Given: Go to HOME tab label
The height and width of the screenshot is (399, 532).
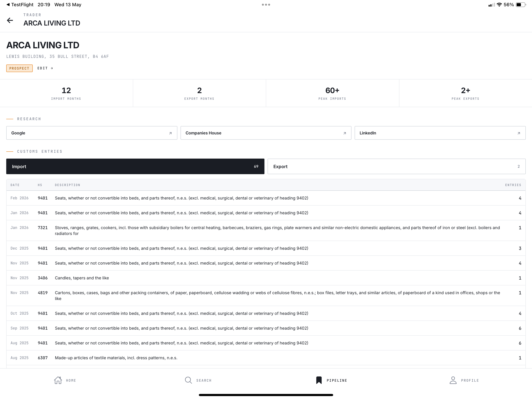Looking at the screenshot, I should click(71, 380).
